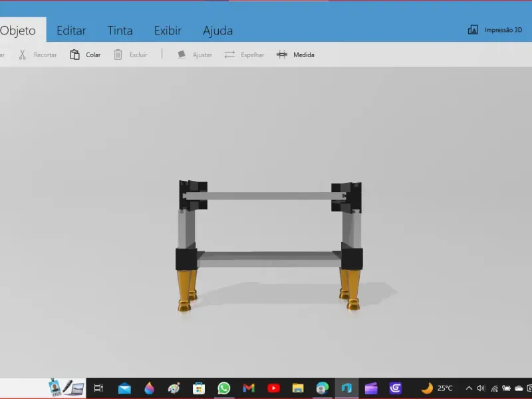
Task: Open Task View from the taskbar
Action: [x=98, y=388]
